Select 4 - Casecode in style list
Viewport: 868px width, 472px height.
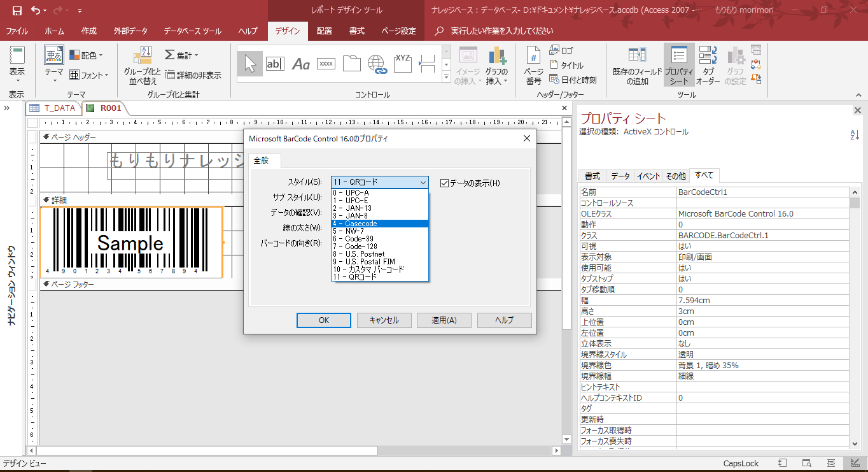380,224
